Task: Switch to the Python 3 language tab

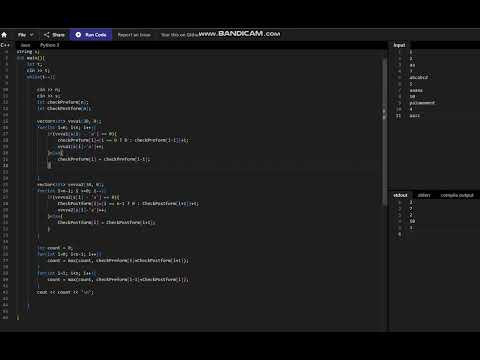Action: (x=49, y=45)
